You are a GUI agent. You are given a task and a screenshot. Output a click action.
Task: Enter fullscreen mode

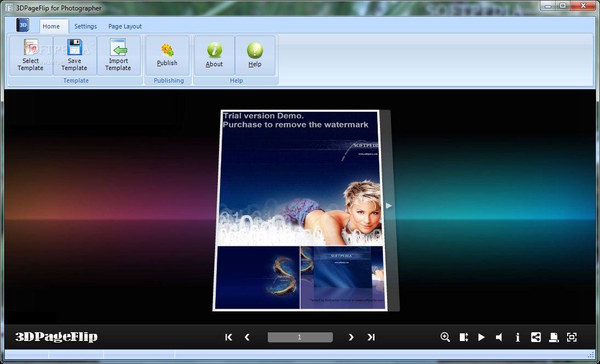click(x=572, y=337)
